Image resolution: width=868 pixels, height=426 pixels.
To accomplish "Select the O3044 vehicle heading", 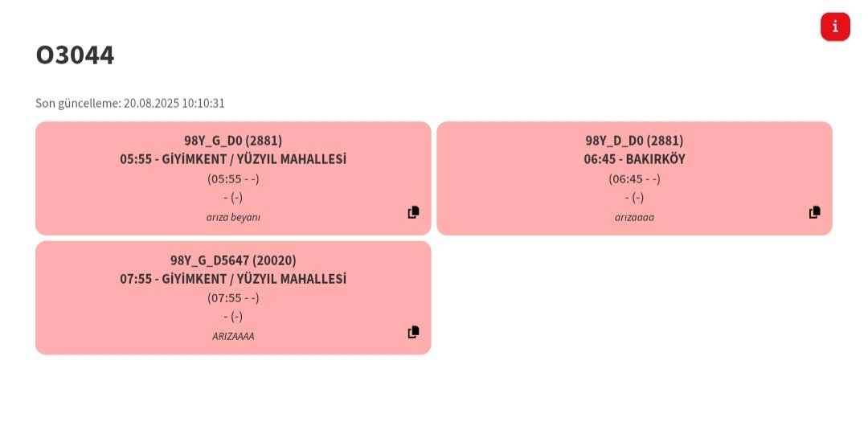I will 75,55.
